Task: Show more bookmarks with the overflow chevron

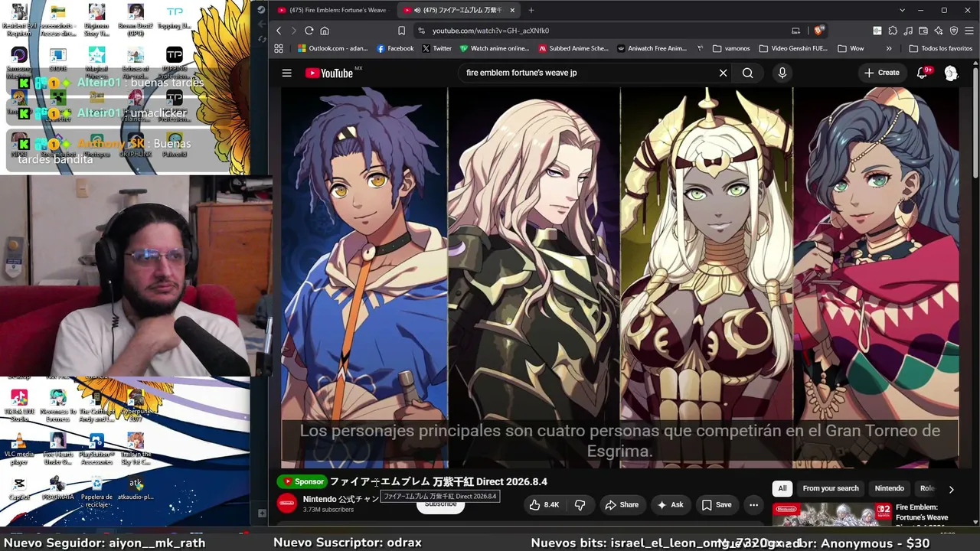Action: [889, 48]
